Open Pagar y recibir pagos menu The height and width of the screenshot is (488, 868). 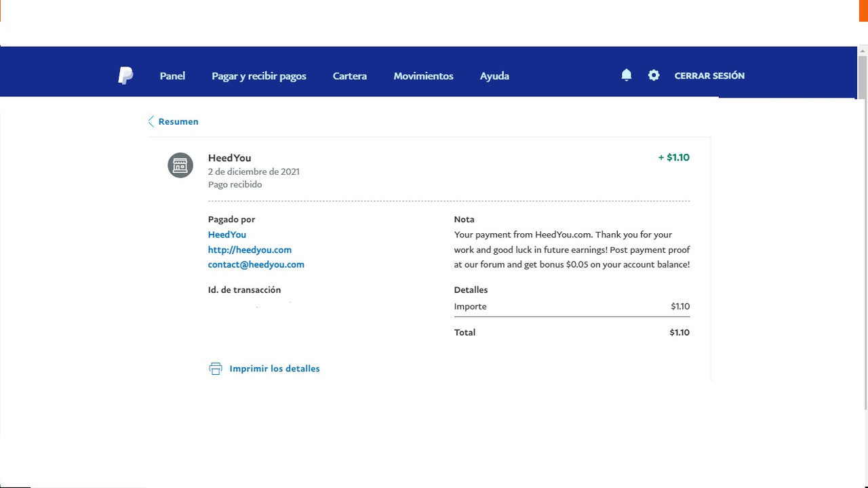coord(259,76)
